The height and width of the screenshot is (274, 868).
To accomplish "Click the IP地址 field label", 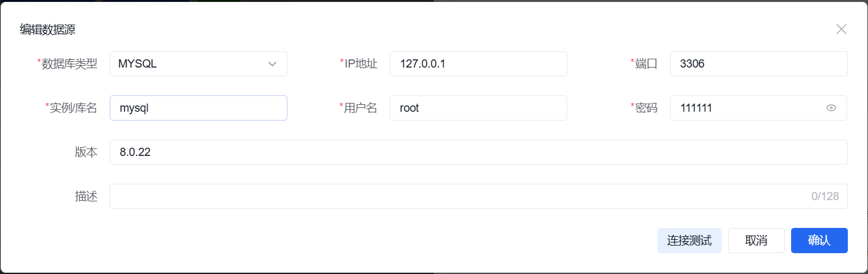I will point(361,64).
